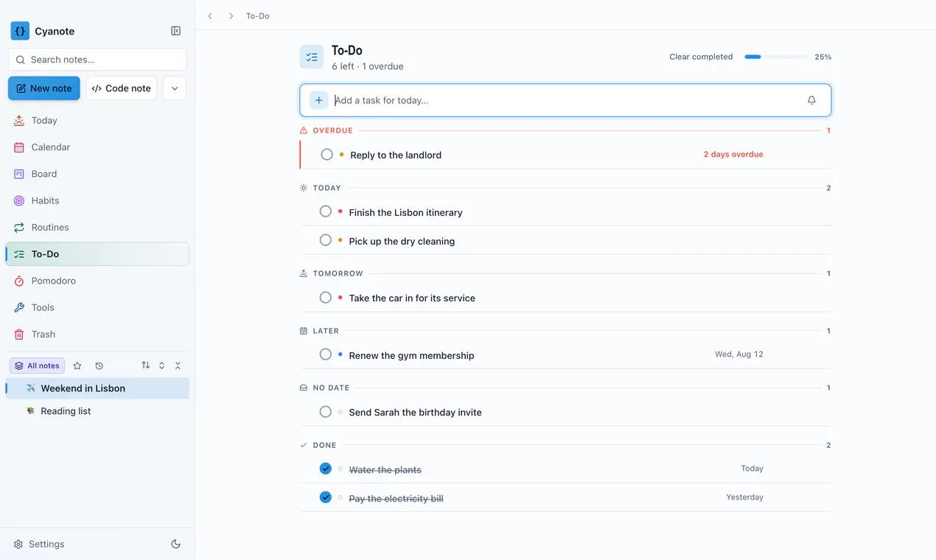Mark Renew the gym membership done

coord(325,354)
